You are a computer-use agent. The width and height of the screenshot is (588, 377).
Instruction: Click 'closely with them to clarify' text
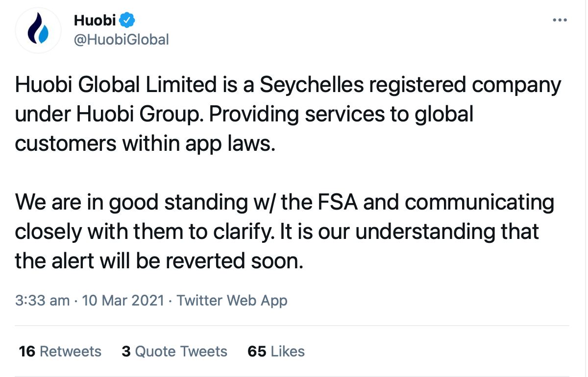coord(144,232)
